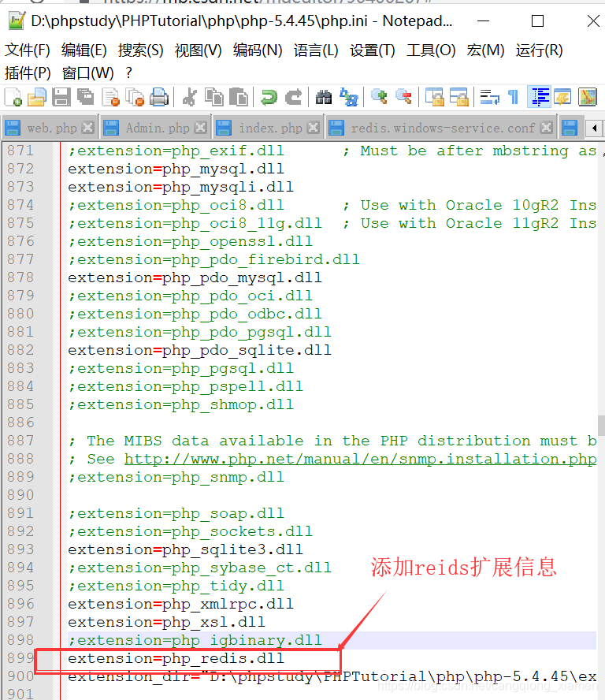Toggle synchronize horizontal scrolling icon
Screen dimensions: 605x700
[x=458, y=97]
